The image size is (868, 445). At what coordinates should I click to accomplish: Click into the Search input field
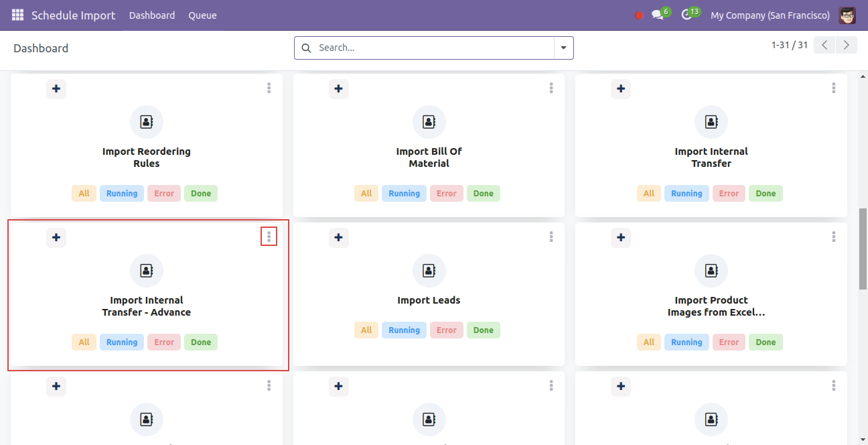point(434,48)
